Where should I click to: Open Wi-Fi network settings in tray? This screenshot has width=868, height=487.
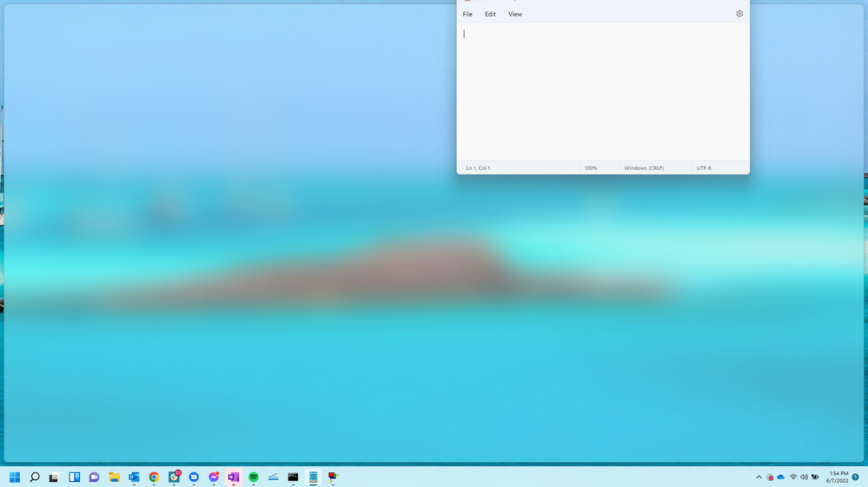pyautogui.click(x=792, y=477)
